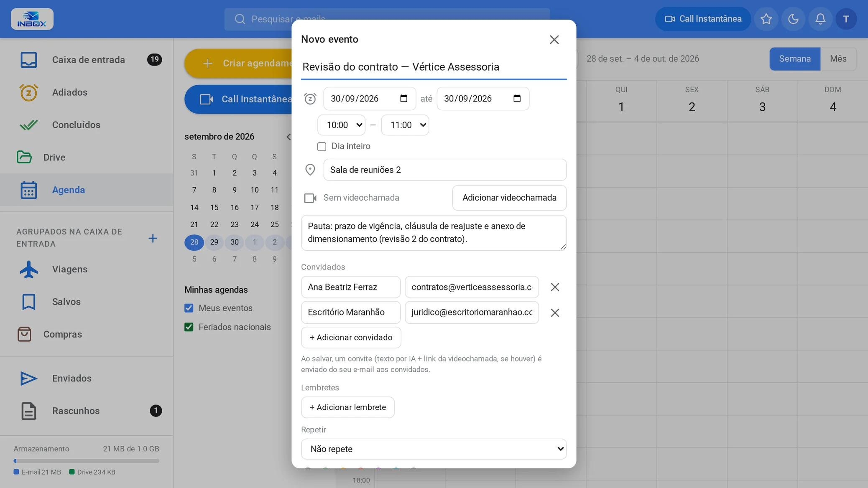Click Criar agendamento yellow button

(x=238, y=63)
